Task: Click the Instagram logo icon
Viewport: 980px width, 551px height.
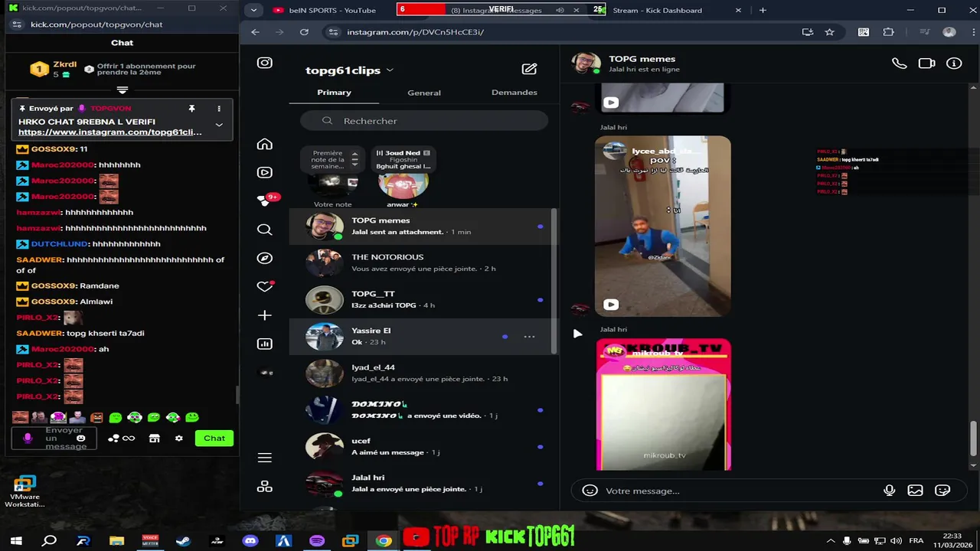Action: click(265, 63)
